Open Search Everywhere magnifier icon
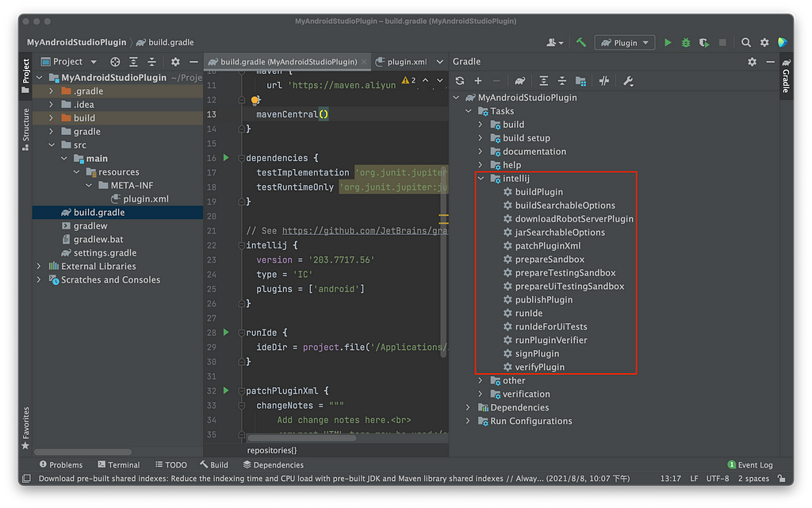Image resolution: width=812 pixels, height=508 pixels. 745,43
